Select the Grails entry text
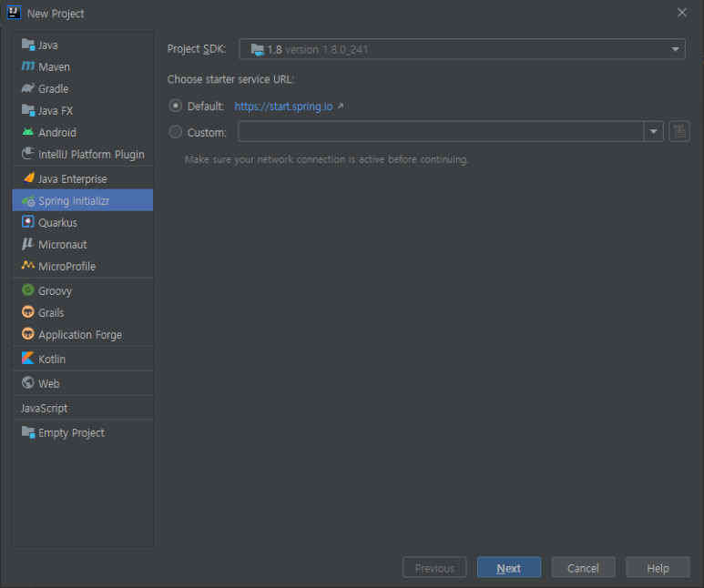Viewport: 704px width, 588px height. coord(51,313)
